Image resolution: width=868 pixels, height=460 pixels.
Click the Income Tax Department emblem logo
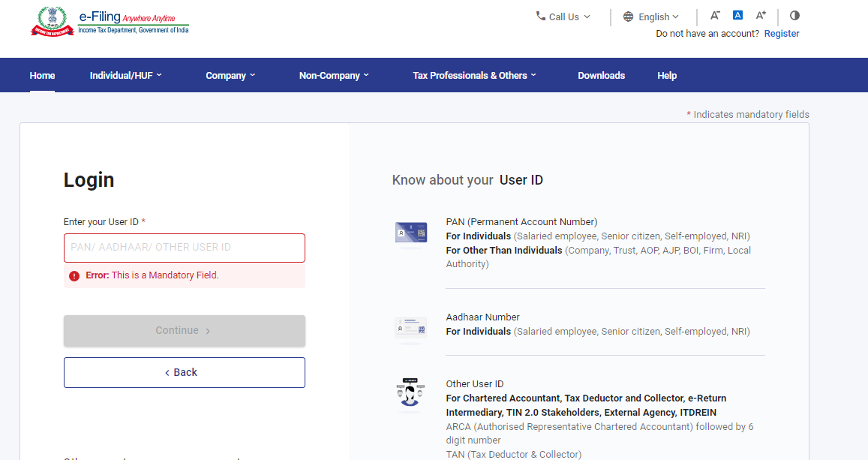(x=53, y=22)
